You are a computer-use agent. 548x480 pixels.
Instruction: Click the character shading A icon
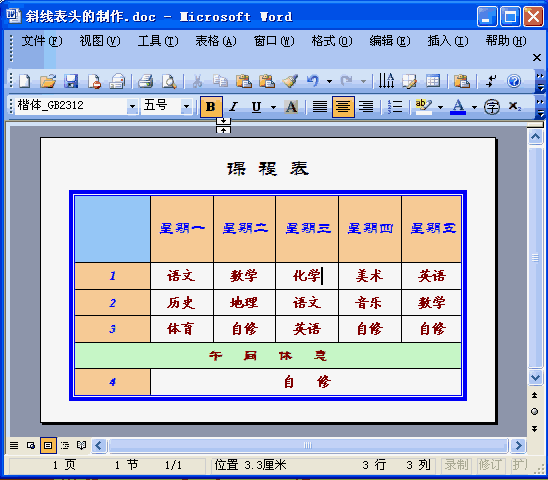click(x=291, y=107)
